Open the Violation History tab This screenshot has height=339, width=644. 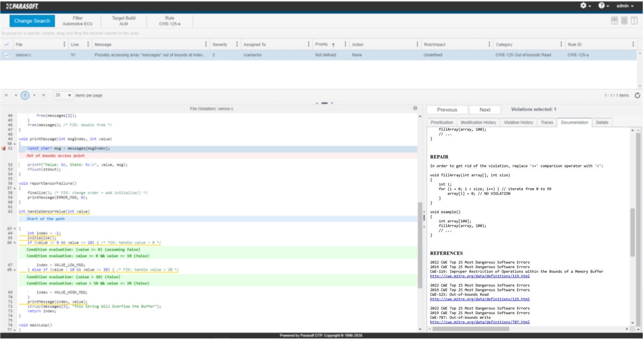point(518,122)
